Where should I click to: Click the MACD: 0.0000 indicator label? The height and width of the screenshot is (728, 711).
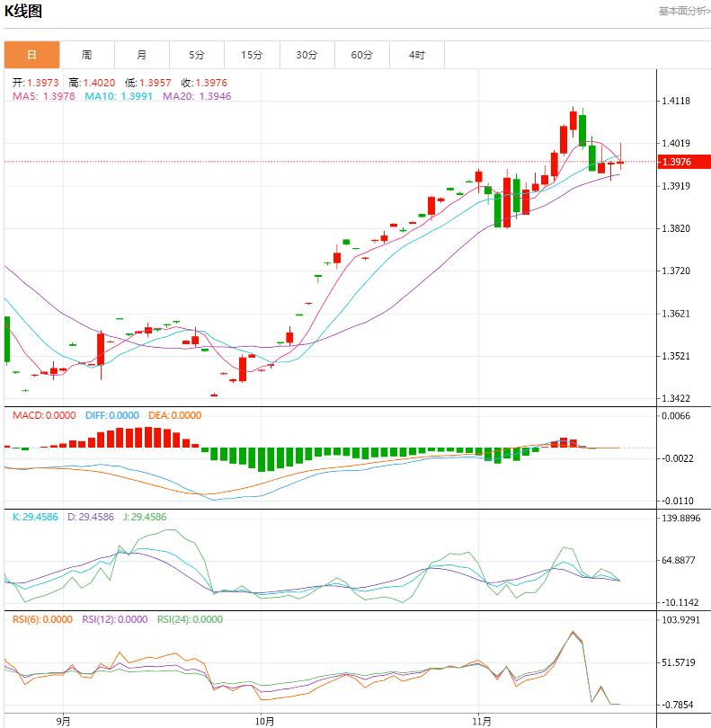tap(44, 415)
